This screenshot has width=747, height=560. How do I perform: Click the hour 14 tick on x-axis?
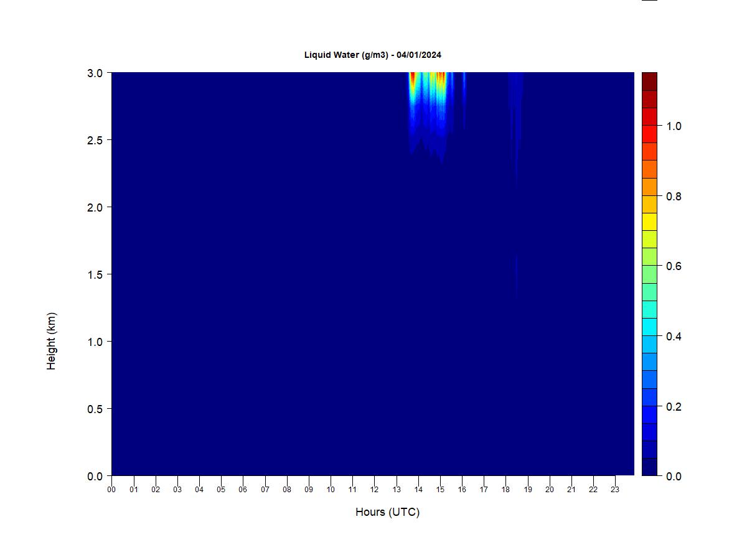click(418, 490)
